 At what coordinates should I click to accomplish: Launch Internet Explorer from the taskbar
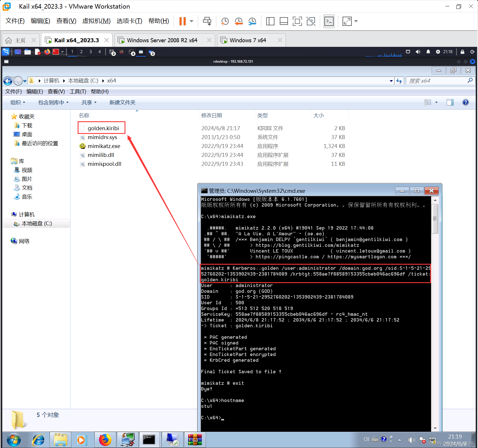38,440
